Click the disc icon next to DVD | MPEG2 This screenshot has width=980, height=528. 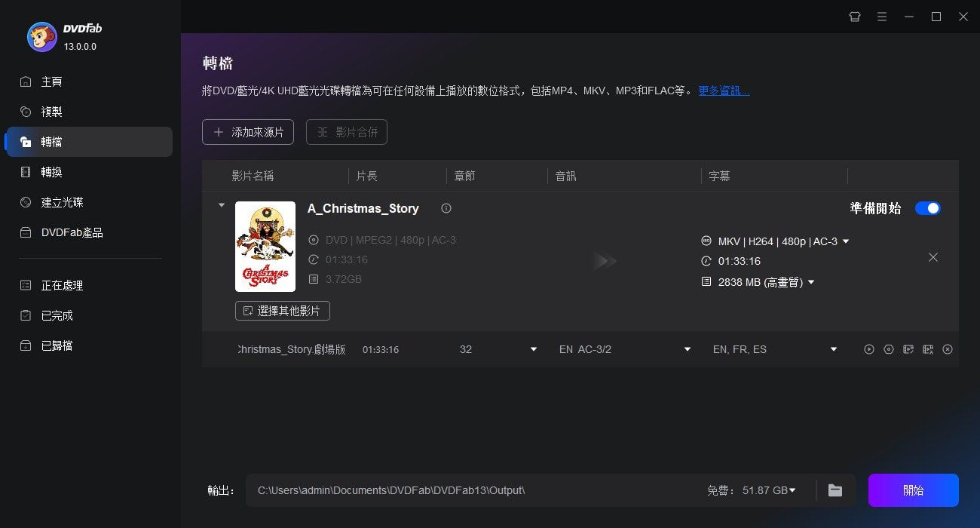(314, 240)
